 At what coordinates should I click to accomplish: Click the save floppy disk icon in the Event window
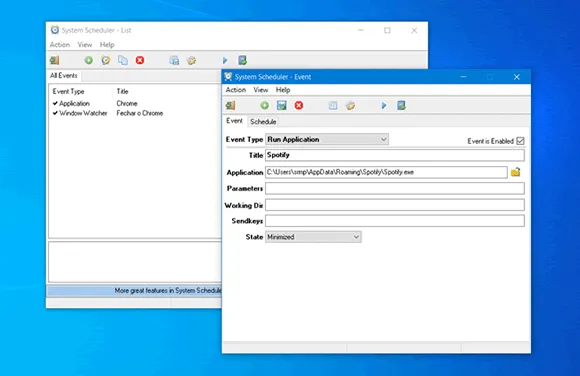pos(281,105)
